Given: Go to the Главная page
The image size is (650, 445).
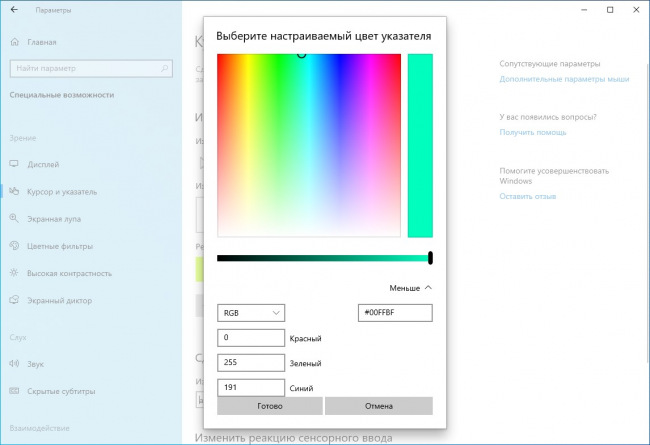Looking at the screenshot, I should (x=42, y=42).
